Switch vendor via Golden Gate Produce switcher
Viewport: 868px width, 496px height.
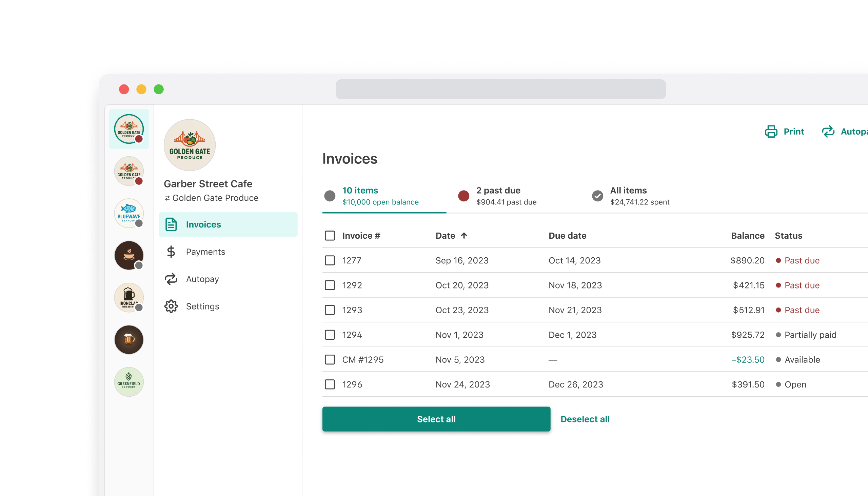(211, 198)
